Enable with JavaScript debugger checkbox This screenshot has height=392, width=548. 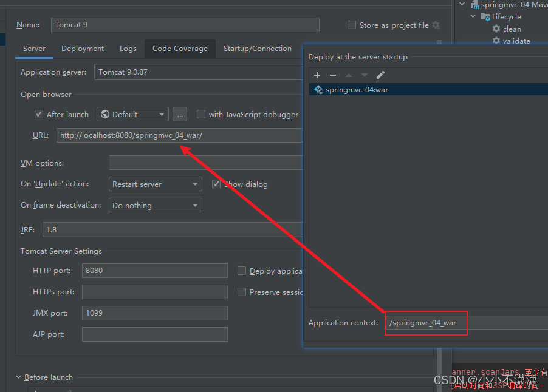[201, 114]
